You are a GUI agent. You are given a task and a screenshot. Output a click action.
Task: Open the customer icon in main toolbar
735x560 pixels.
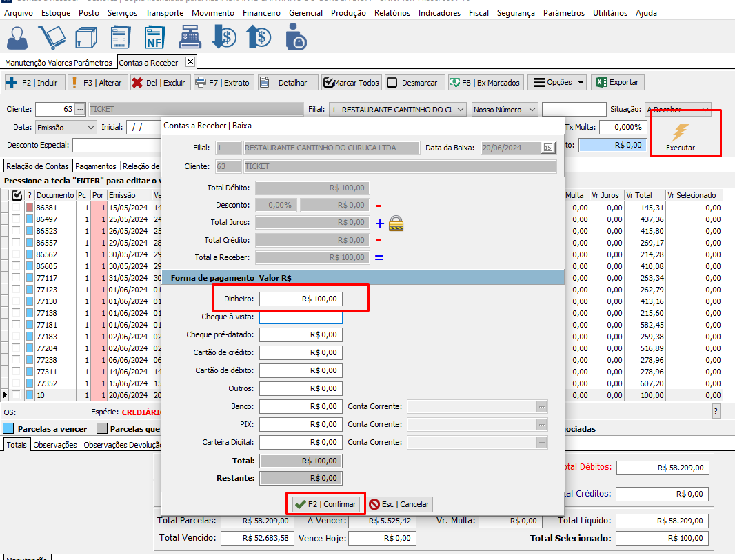pos(19,38)
